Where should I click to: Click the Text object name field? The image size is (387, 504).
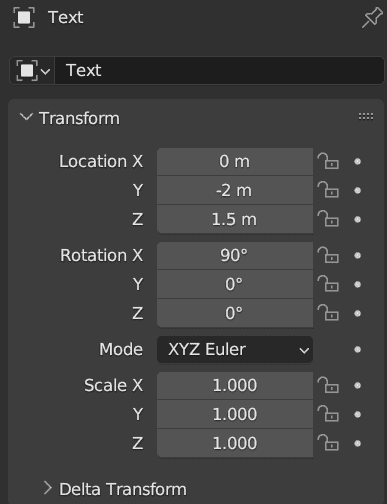(x=219, y=71)
